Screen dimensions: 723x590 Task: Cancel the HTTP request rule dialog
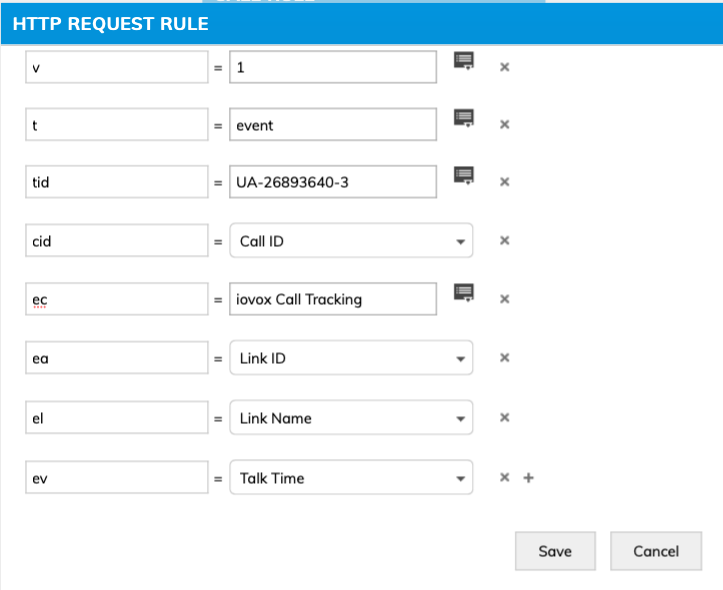pyautogui.click(x=656, y=551)
